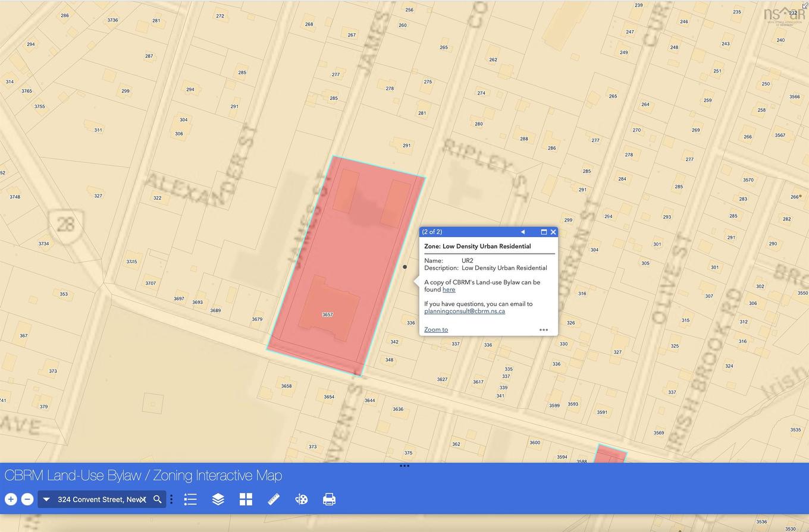Open the popup more options ellipsis
The width and height of the screenshot is (809, 532).
coord(544,330)
